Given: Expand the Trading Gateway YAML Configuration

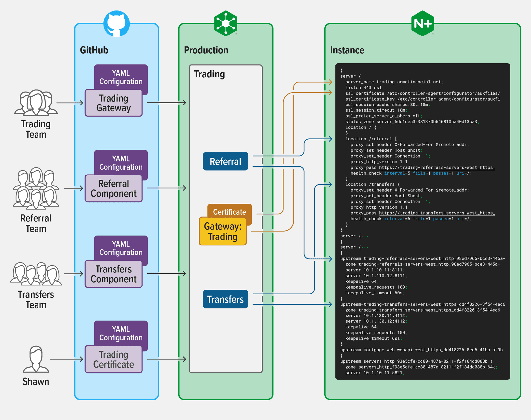Looking at the screenshot, I should click(120, 77).
